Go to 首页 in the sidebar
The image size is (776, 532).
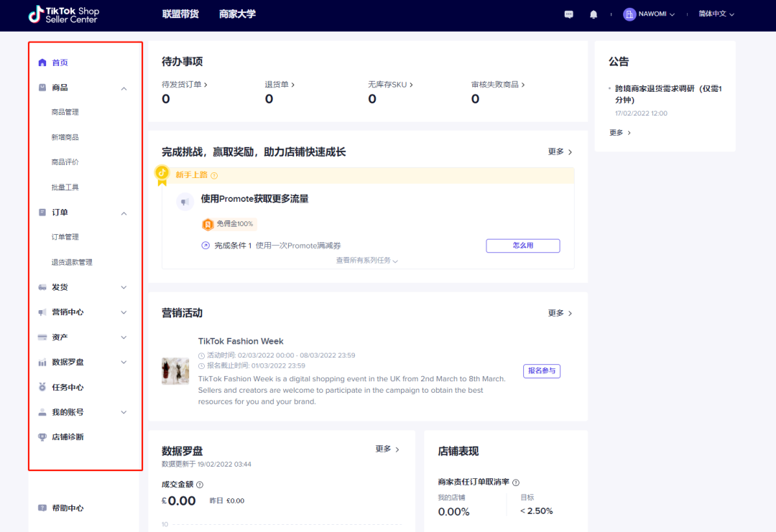click(60, 62)
